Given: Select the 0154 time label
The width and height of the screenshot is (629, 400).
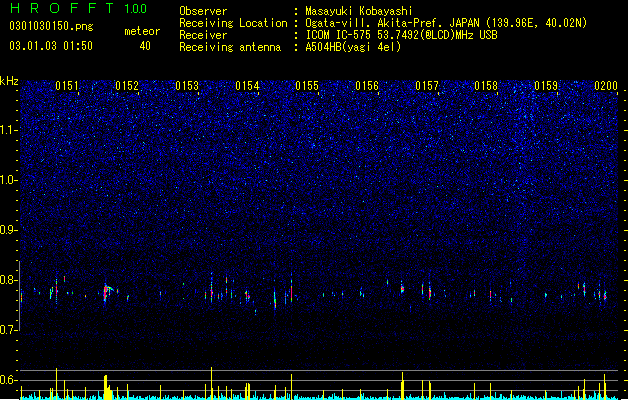Looking at the screenshot, I should click(247, 86).
